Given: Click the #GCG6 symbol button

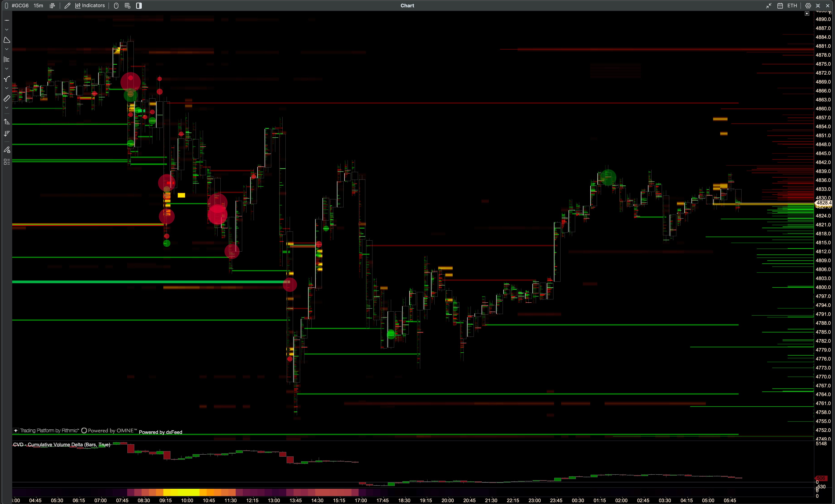Looking at the screenshot, I should 20,5.
